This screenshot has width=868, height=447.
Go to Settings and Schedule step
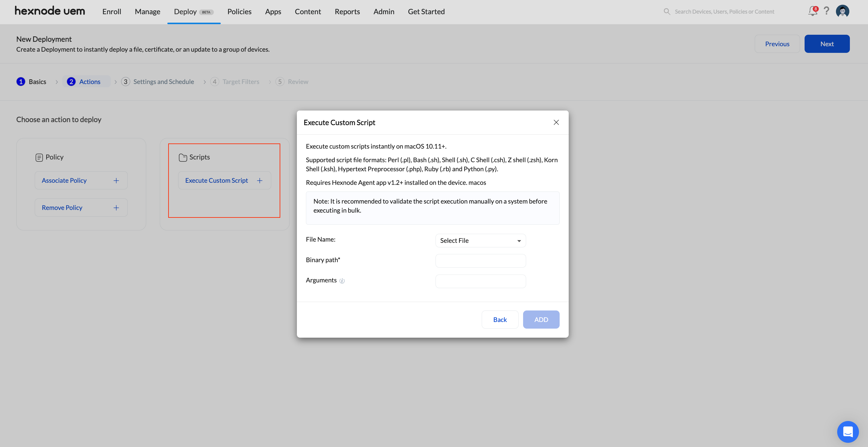point(158,82)
